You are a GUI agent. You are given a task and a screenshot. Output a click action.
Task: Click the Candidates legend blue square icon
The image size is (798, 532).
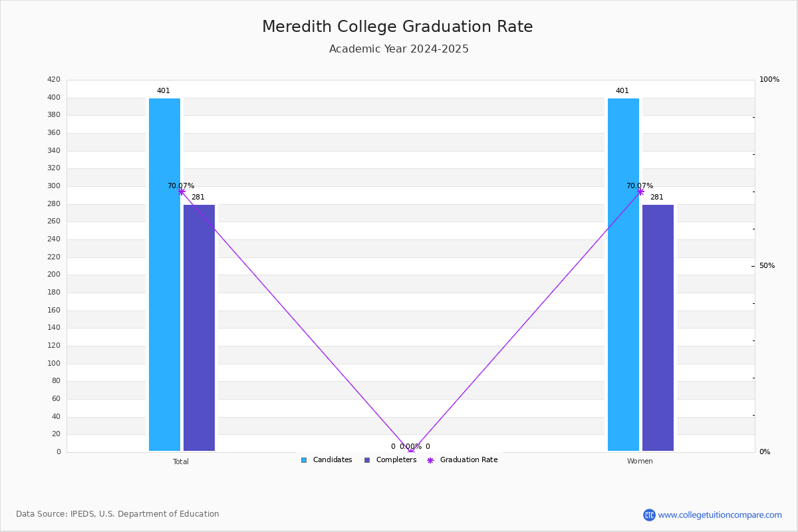[x=304, y=460]
